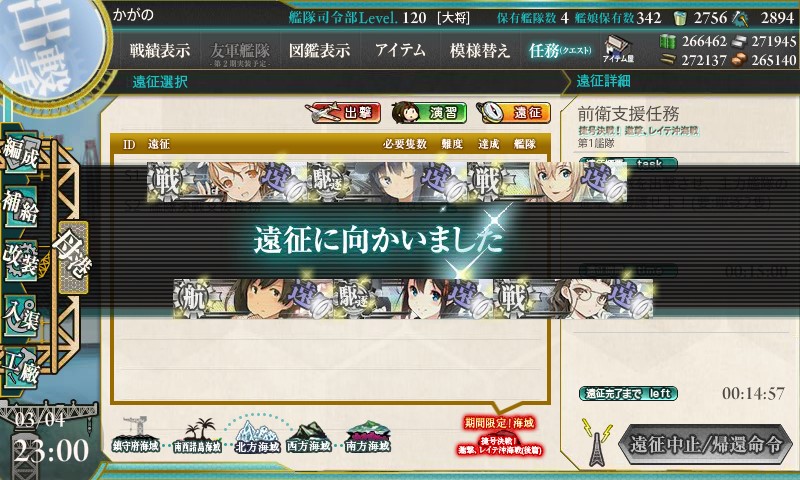The width and height of the screenshot is (800, 480).
Task: Open 図鑑表示 encyclopedia menu
Action: click(x=319, y=50)
